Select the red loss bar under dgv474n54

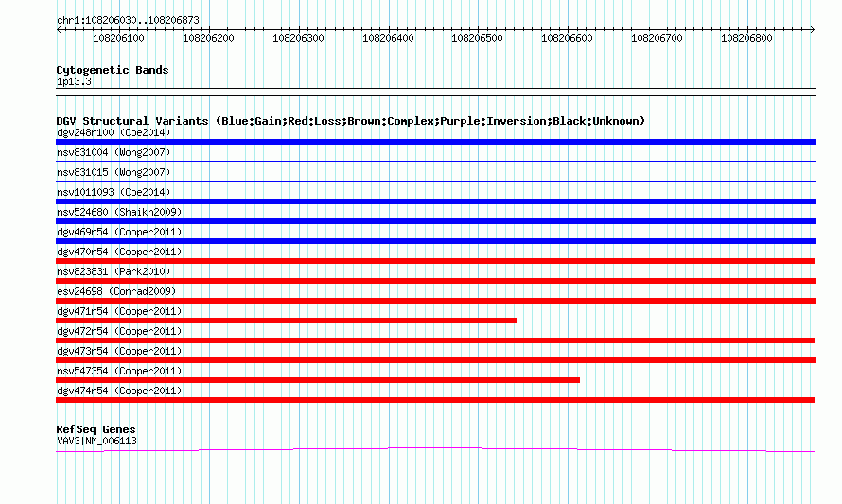[x=435, y=400]
